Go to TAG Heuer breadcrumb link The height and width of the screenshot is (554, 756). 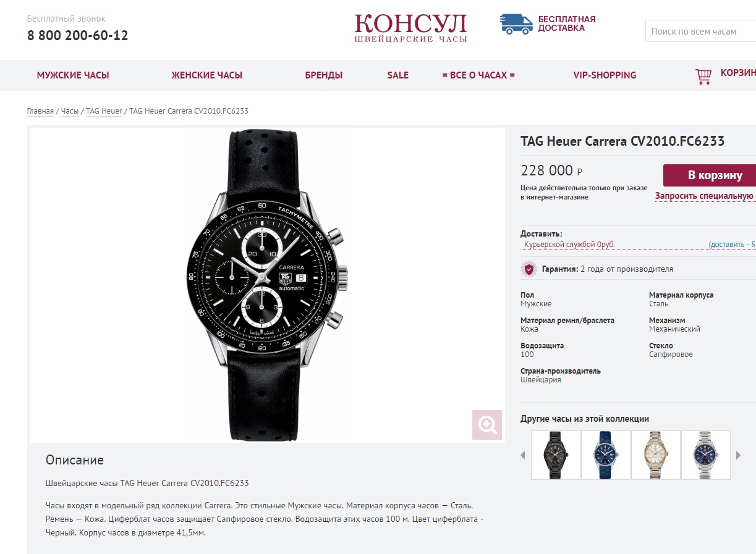tap(104, 111)
